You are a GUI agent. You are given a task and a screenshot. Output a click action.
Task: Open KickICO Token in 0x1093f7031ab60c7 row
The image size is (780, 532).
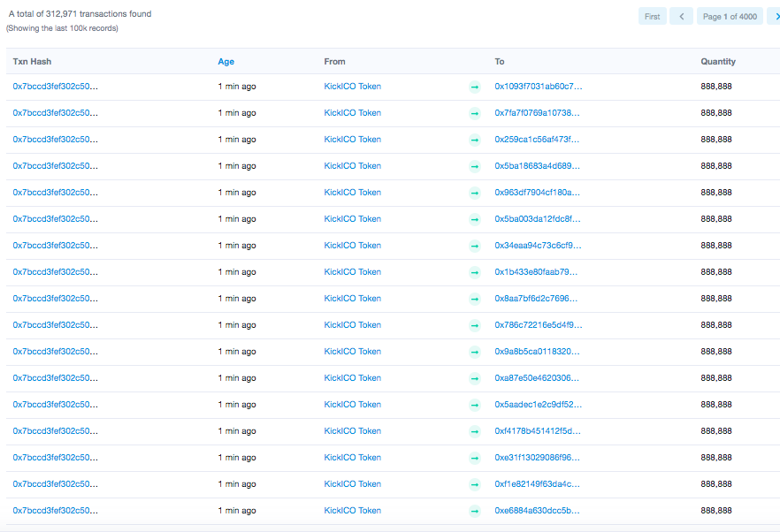click(x=352, y=86)
